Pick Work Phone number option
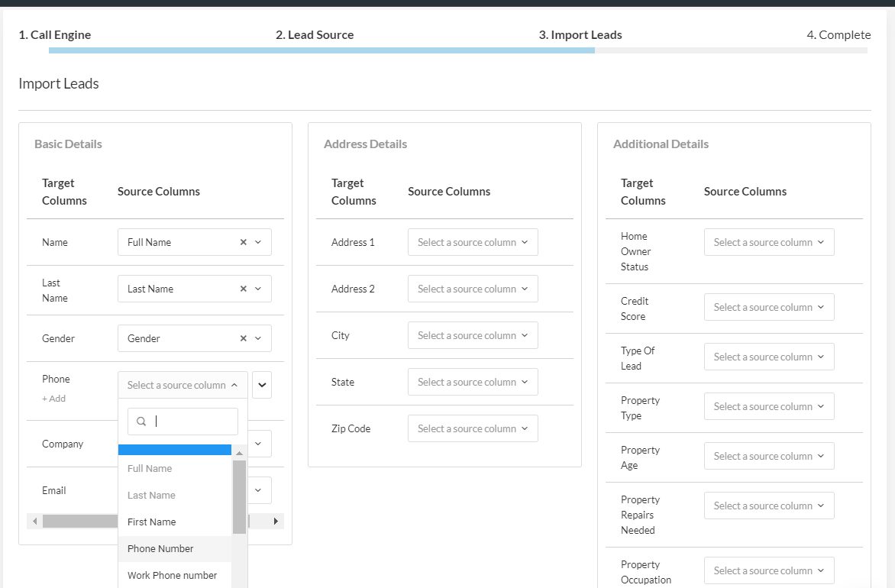The image size is (895, 588). pyautogui.click(x=173, y=575)
